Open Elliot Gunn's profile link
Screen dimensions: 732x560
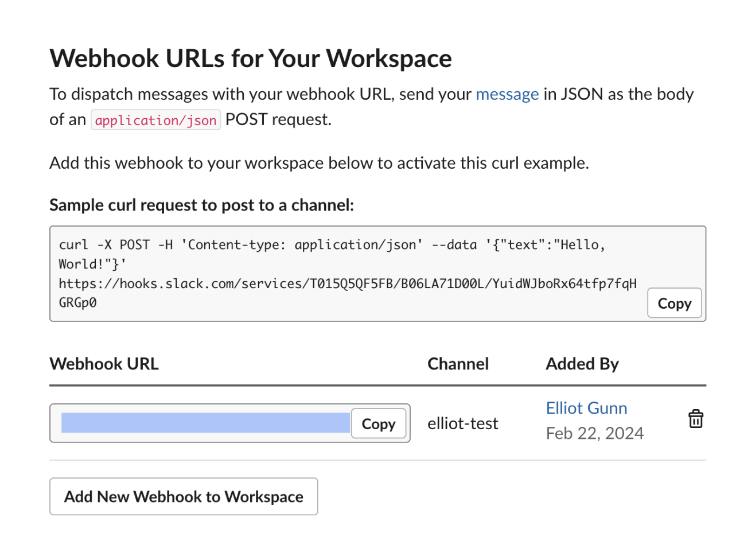(x=586, y=408)
